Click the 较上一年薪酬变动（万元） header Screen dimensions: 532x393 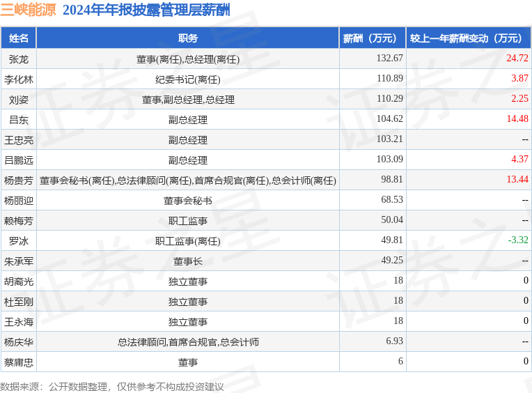pos(469,38)
